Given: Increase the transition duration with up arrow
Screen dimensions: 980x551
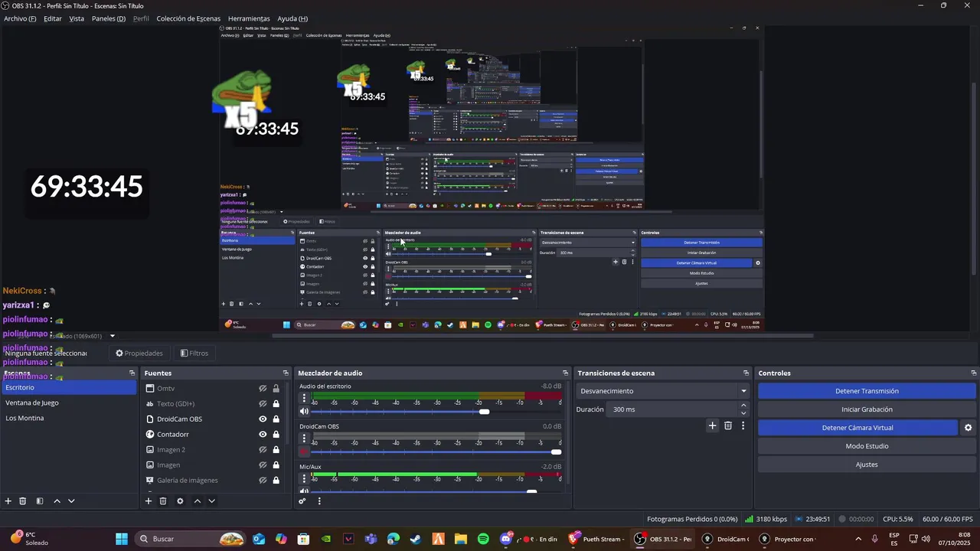Looking at the screenshot, I should [x=743, y=406].
